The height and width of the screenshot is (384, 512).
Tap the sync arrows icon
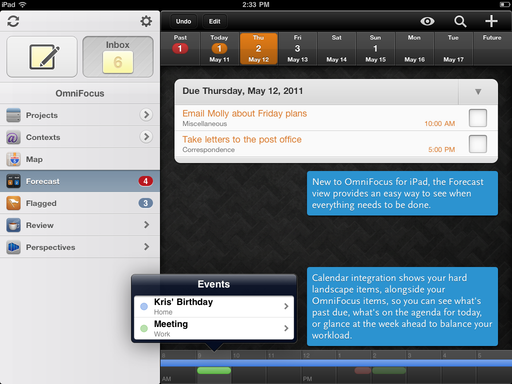[x=13, y=21]
